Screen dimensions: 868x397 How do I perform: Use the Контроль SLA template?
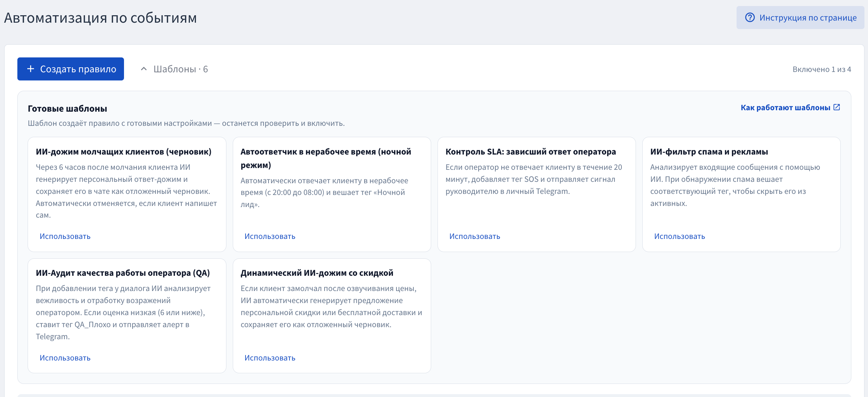point(475,236)
